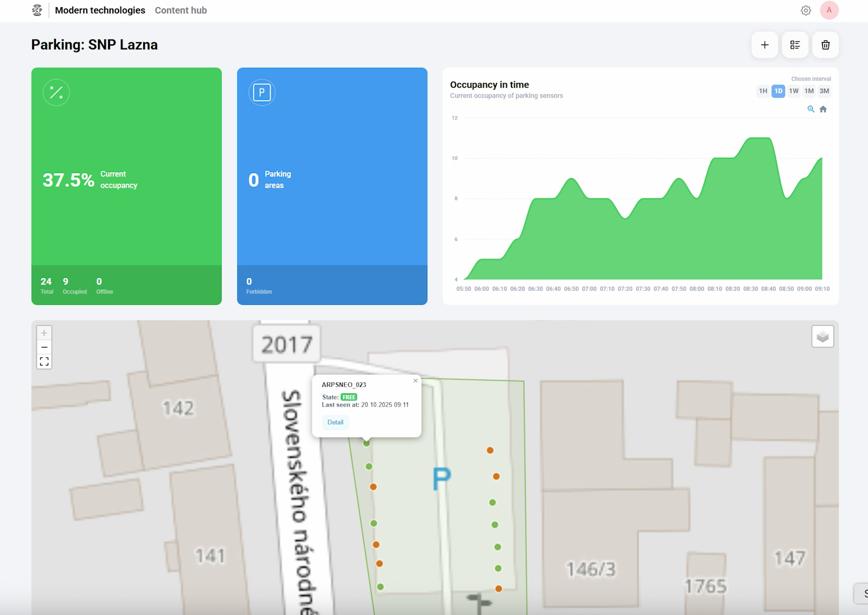Switch to the 1W interval
Image resolution: width=868 pixels, height=615 pixels.
(793, 91)
